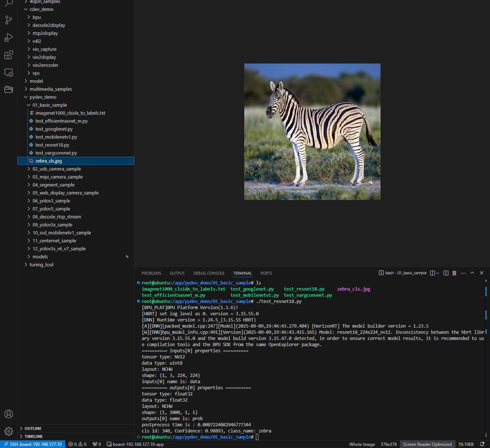Click the SSH: board-192.168.127.10 status bar item
Viewport: 490px width, 448px height.
(33, 444)
